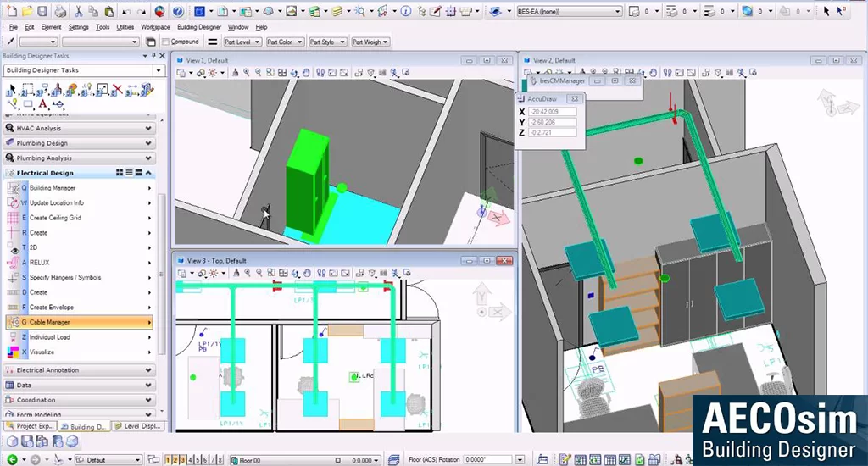Screen dimensions: 868x466
Task: Toggle view number 8 button in status bar
Action: (220, 459)
